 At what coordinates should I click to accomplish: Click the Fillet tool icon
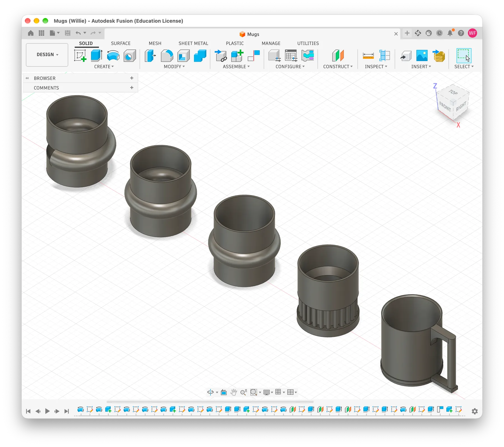click(167, 55)
